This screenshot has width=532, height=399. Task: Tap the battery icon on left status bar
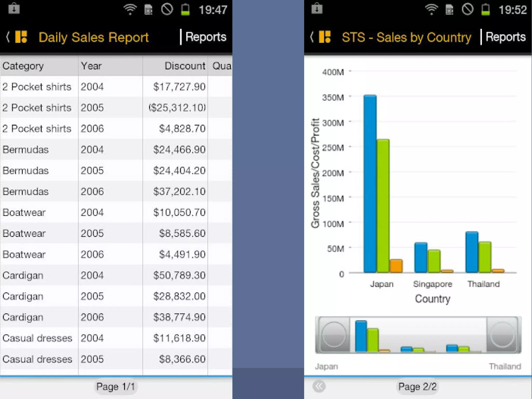click(185, 10)
